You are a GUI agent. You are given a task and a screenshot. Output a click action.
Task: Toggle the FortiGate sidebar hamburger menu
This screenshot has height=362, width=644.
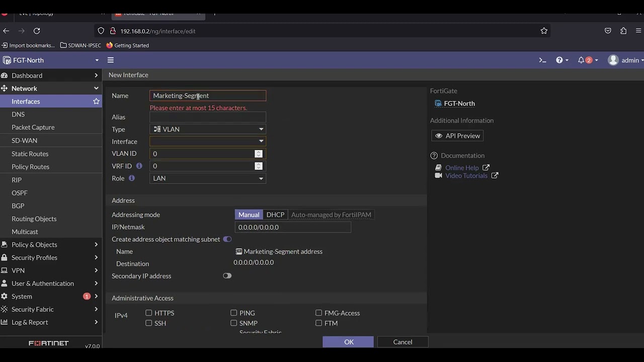point(111,60)
